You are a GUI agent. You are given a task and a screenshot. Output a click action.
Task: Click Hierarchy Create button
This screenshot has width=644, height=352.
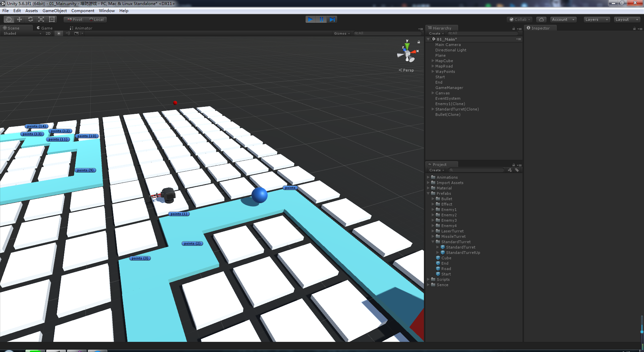(436, 34)
